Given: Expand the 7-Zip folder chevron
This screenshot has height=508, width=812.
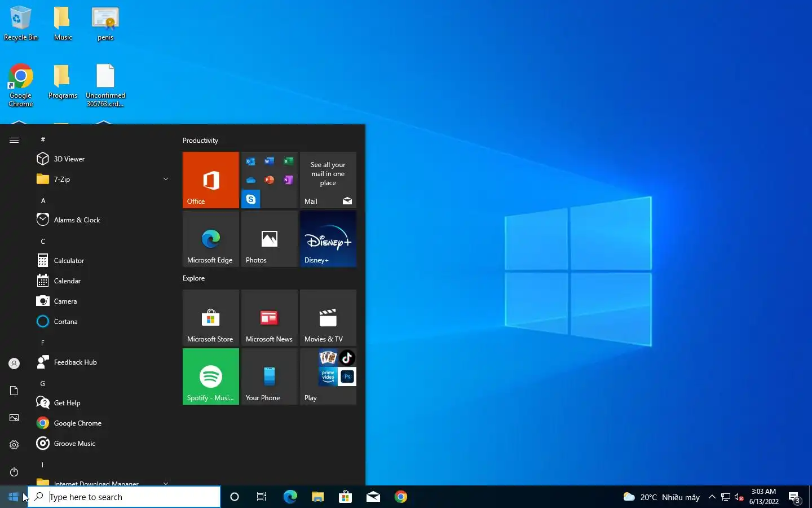Looking at the screenshot, I should 166,179.
